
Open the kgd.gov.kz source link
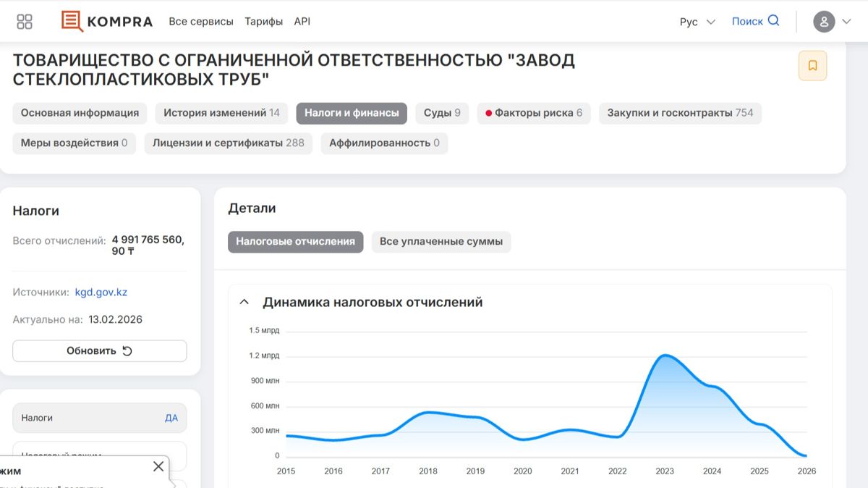[x=102, y=292]
